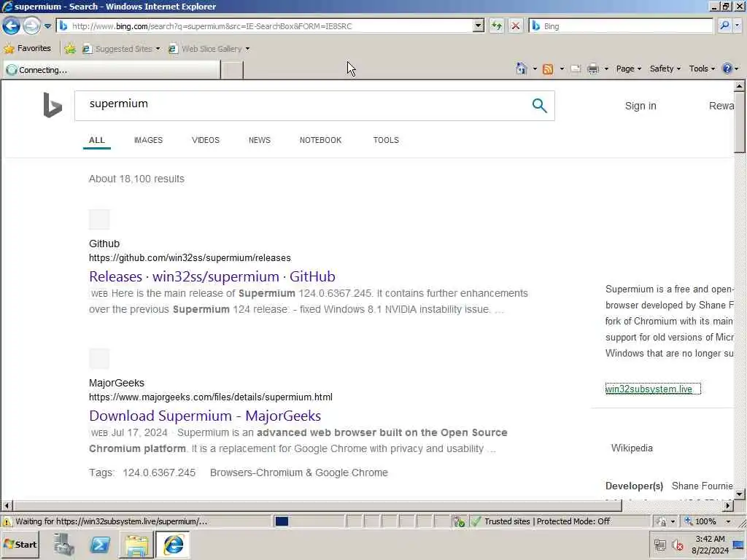Screen dimensions: 747x560
Task: Click the Wikipedia source label
Action: (632, 448)
